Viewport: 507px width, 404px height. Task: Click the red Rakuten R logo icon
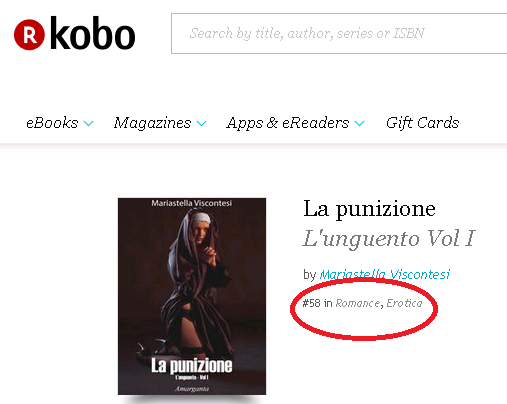click(29, 35)
